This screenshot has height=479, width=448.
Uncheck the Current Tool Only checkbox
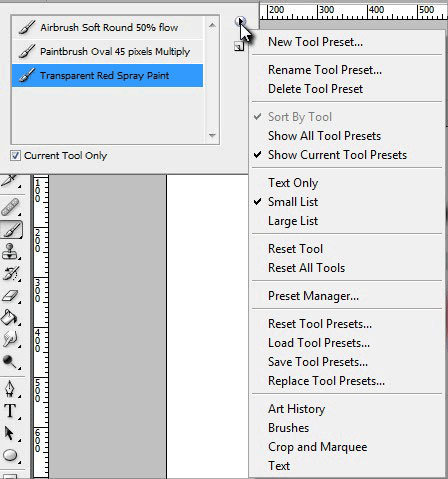pyautogui.click(x=15, y=155)
